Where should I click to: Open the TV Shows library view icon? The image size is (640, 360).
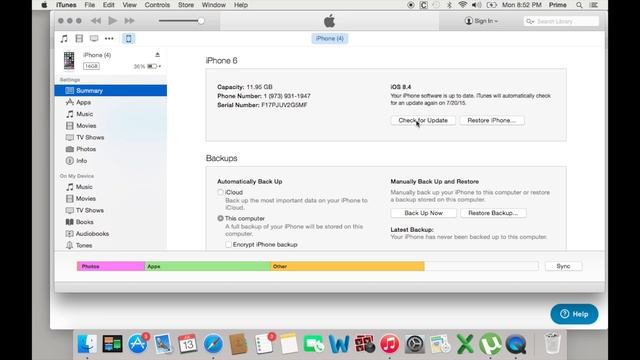point(94,38)
